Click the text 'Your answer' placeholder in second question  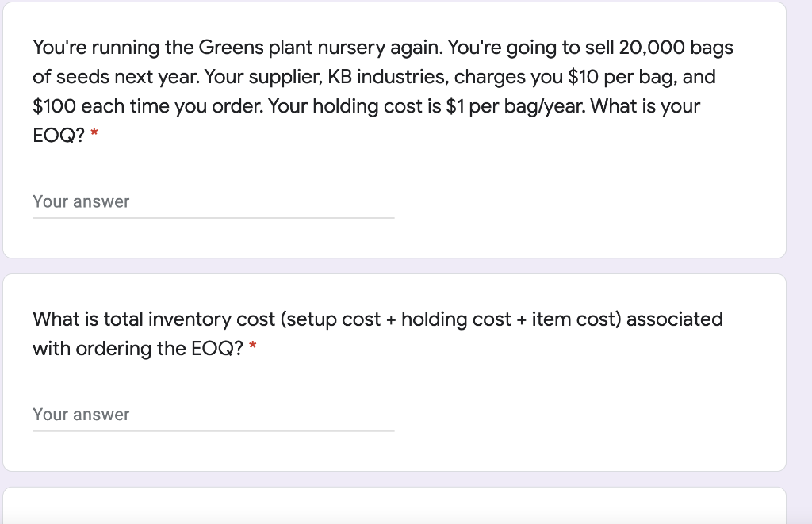coord(80,414)
